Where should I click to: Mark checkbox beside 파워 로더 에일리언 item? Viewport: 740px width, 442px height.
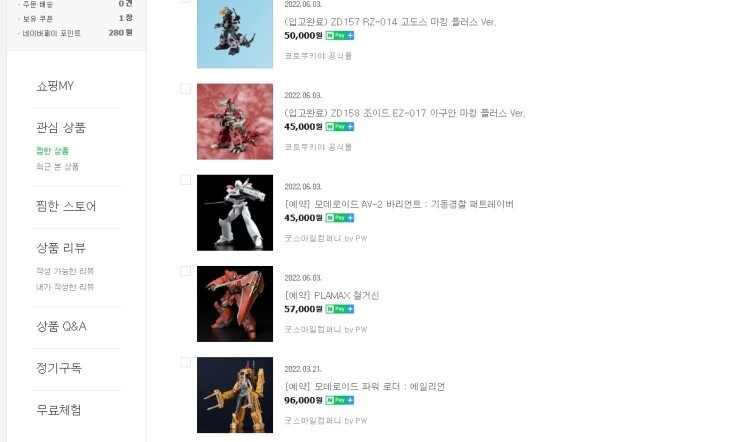185,362
